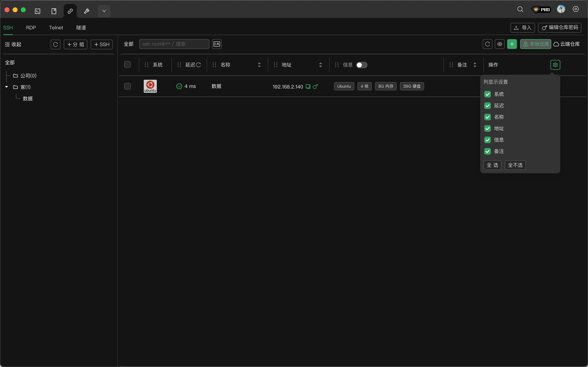Image resolution: width=588 pixels, height=367 pixels.
Task: Uncheck the 延迟 column checkbox
Action: click(487, 106)
